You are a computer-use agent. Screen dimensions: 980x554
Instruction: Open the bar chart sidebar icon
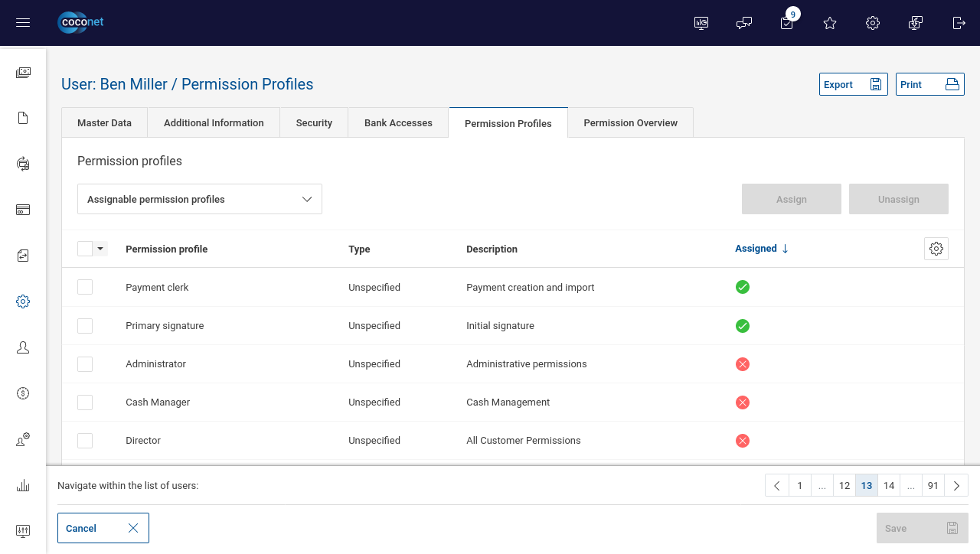coord(23,485)
